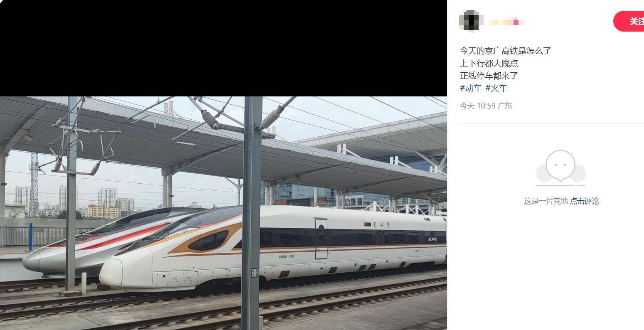The height and width of the screenshot is (330, 644).
Task: Click the black area above the photo
Action: click(x=223, y=48)
